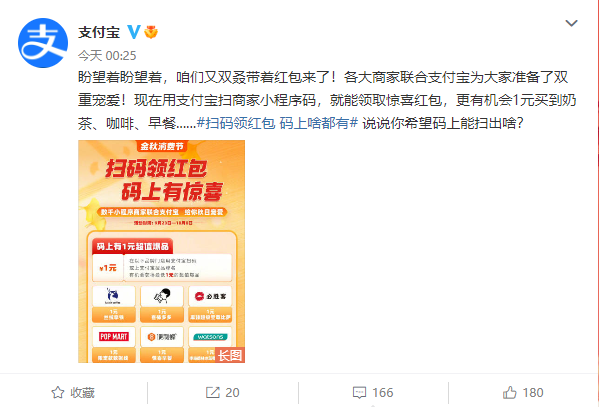The height and width of the screenshot is (407, 599).
Task: Click the watsons logo in poster
Action: point(210,337)
